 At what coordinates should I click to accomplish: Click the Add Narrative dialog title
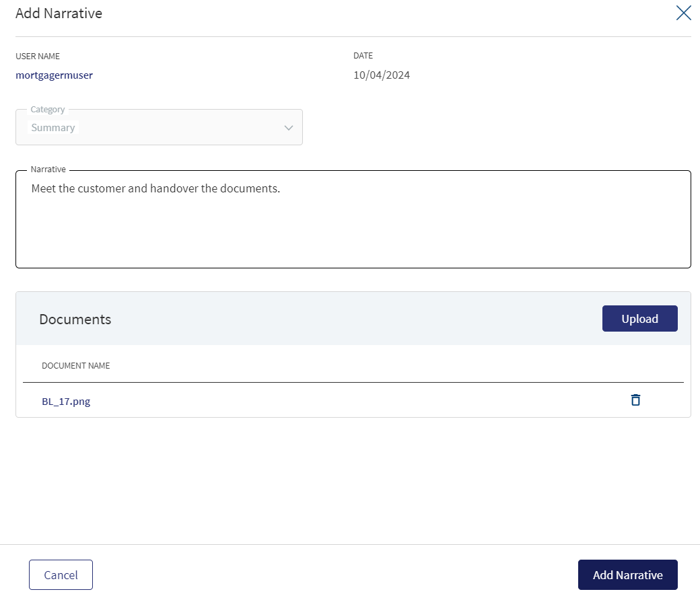[x=59, y=13]
